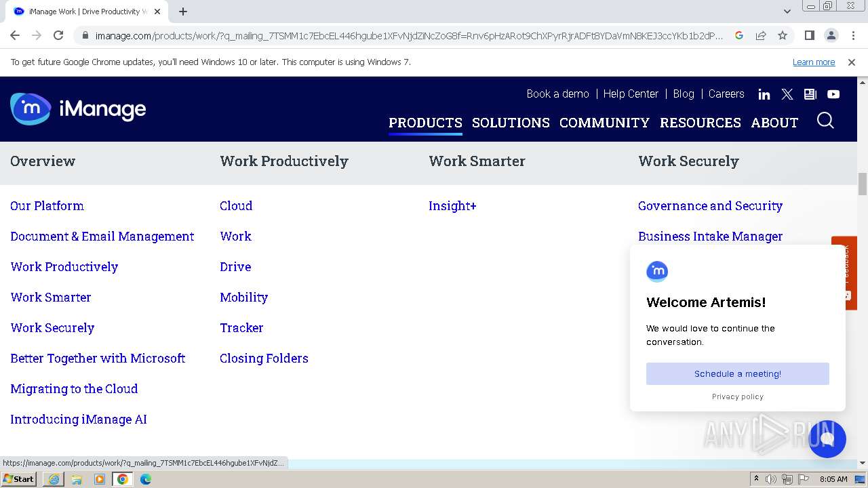The width and height of the screenshot is (868, 488).
Task: Click the Google icon in address bar
Action: pos(739,35)
